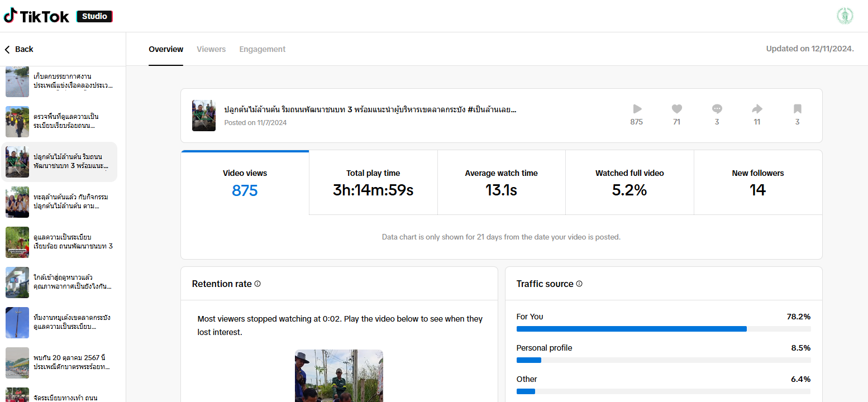Click the bookmark saves icon
The image size is (868, 402).
(x=797, y=109)
